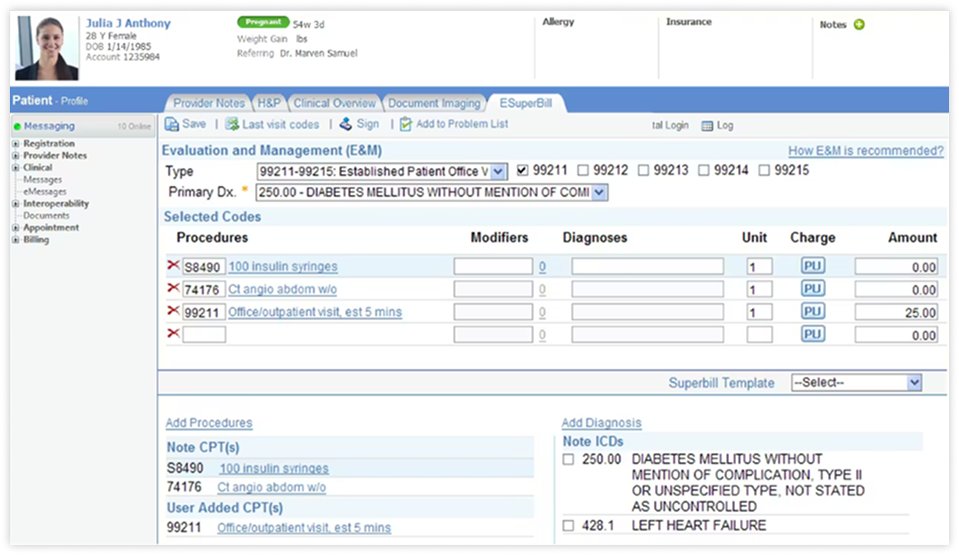Uncheck the 99211 E&M code checkbox

click(522, 170)
